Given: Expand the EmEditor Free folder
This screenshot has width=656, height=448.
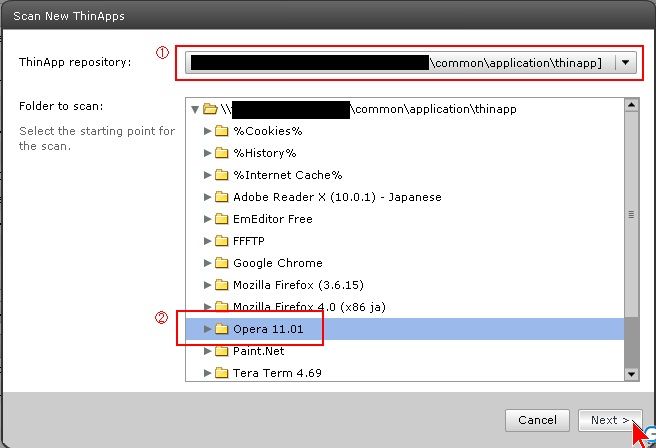Looking at the screenshot, I should click(207, 219).
